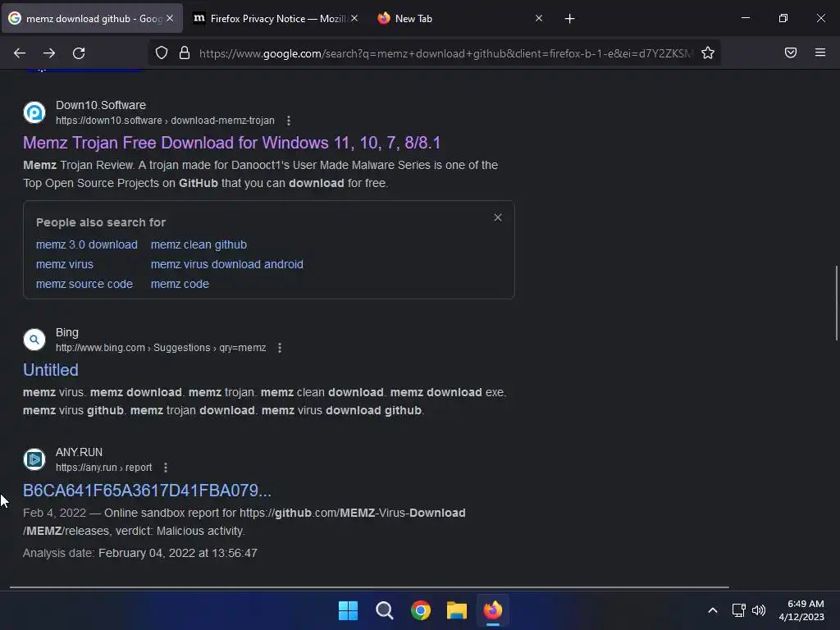Show hidden system tray icons chevron
The width and height of the screenshot is (840, 630).
[713, 610]
